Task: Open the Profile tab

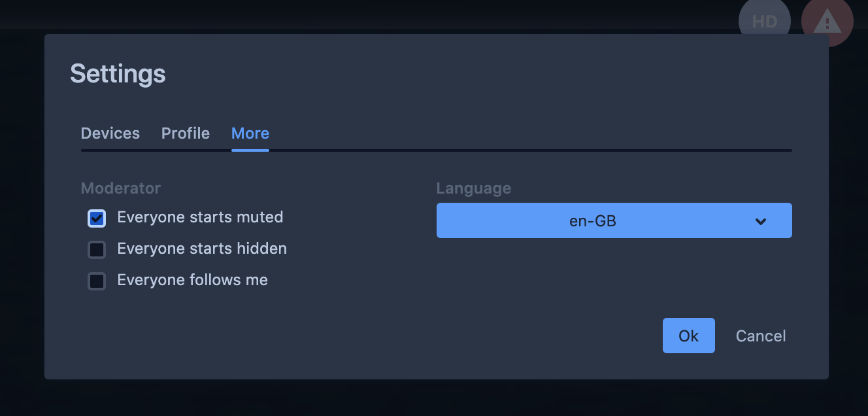Action: pos(186,133)
